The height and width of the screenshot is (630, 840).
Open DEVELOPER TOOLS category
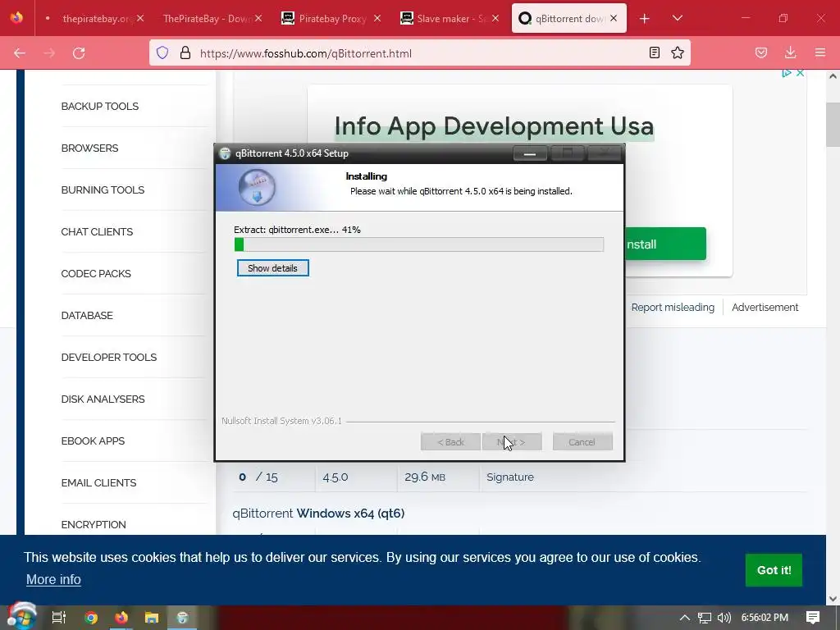109,357
